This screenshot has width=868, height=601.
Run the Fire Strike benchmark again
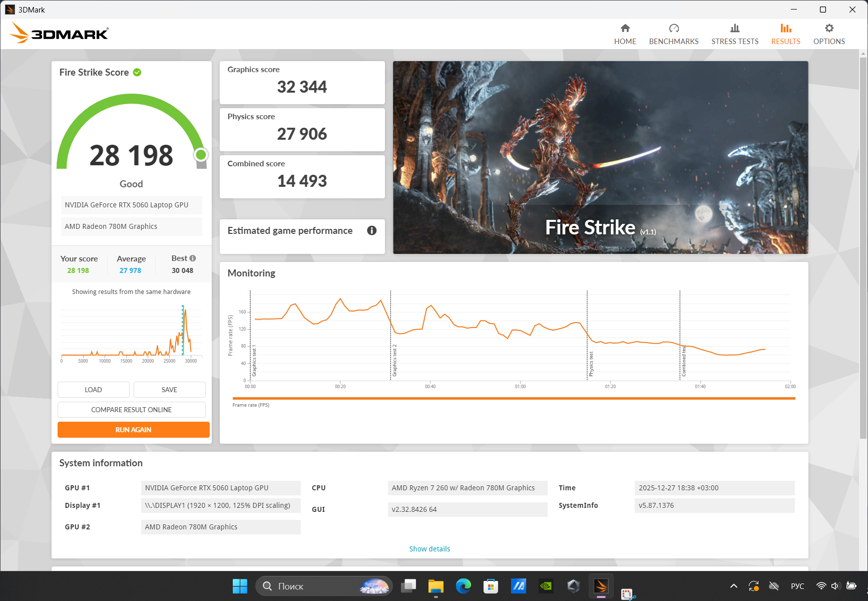pos(133,430)
